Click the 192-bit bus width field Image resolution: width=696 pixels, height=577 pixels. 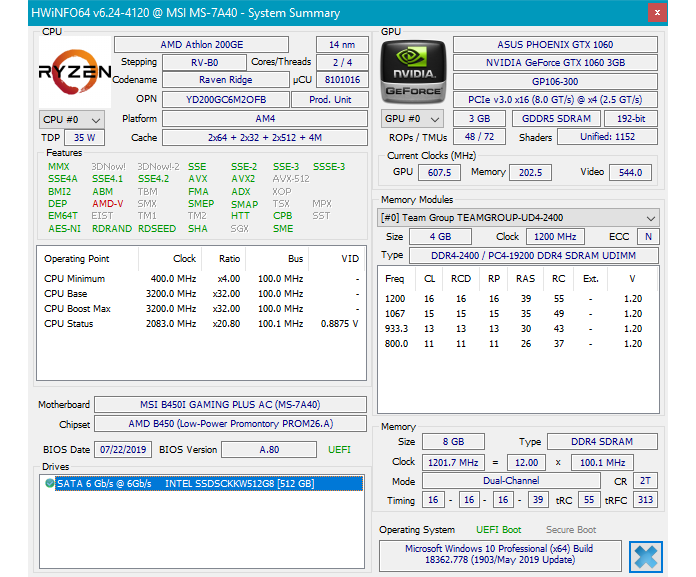(631, 119)
